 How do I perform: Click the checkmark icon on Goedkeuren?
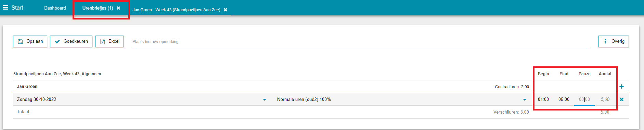pyautogui.click(x=57, y=41)
